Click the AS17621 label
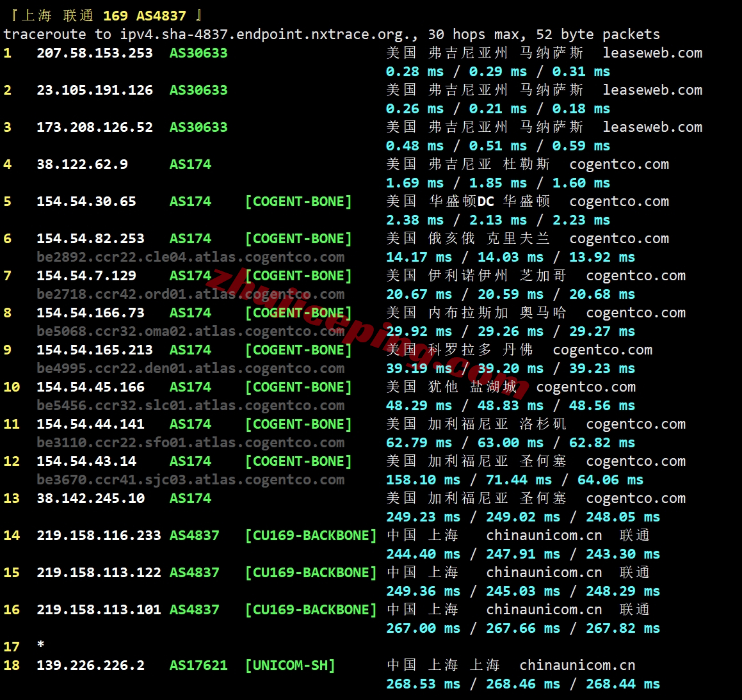 [x=198, y=665]
